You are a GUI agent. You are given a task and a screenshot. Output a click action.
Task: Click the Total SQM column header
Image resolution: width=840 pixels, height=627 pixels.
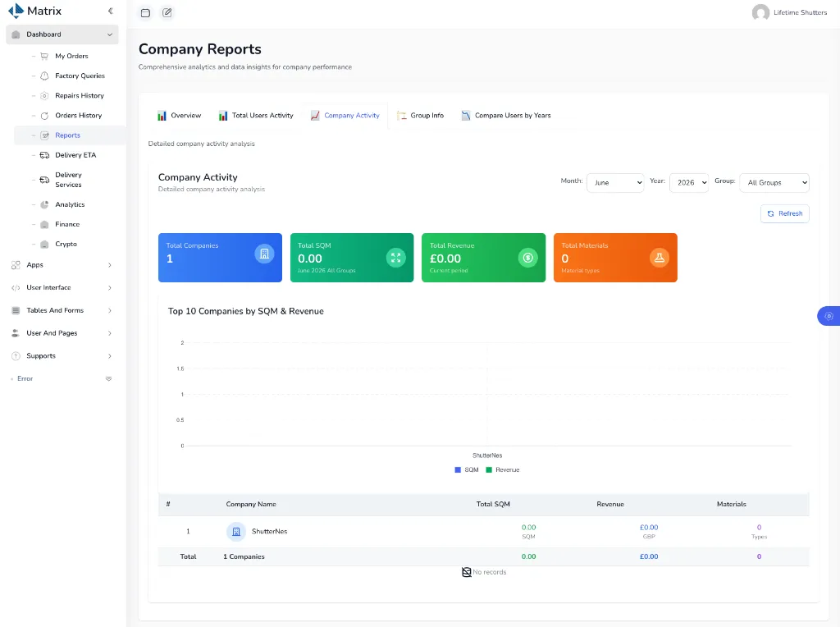[x=493, y=504]
